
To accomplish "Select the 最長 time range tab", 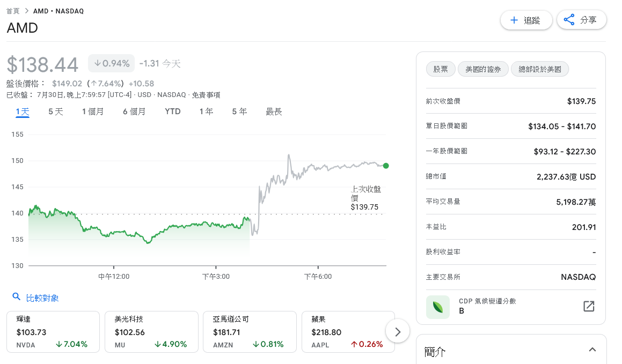I will [274, 112].
